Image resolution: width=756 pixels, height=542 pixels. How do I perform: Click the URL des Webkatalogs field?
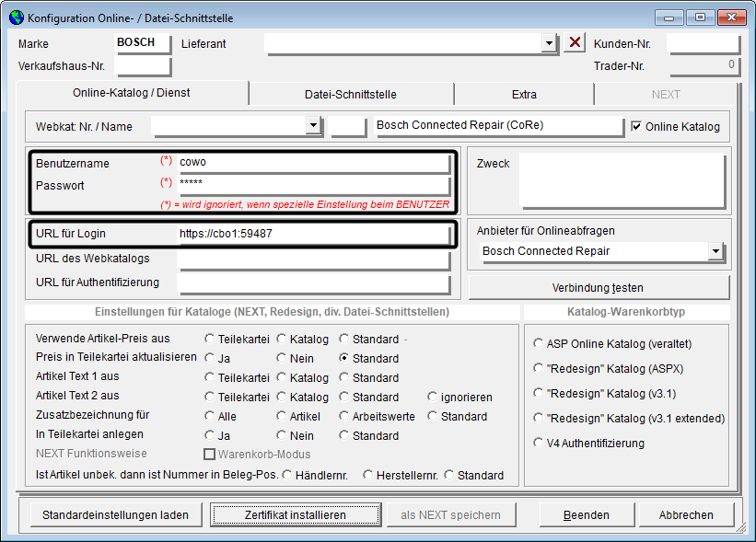[x=313, y=259]
